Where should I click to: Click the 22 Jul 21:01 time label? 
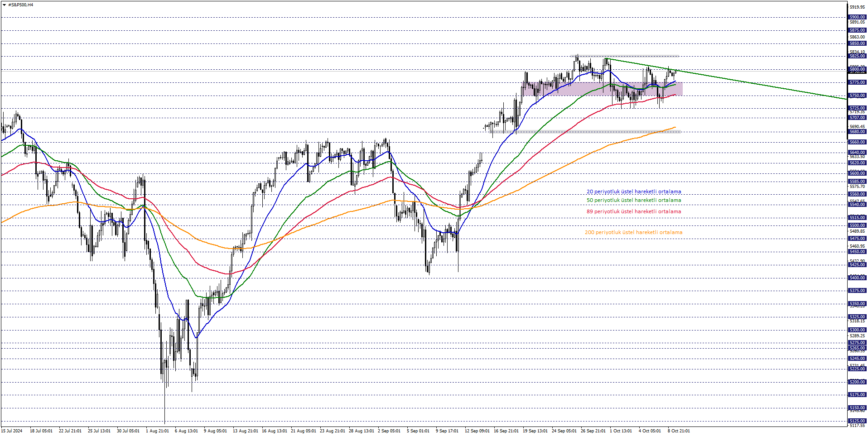tap(70, 431)
